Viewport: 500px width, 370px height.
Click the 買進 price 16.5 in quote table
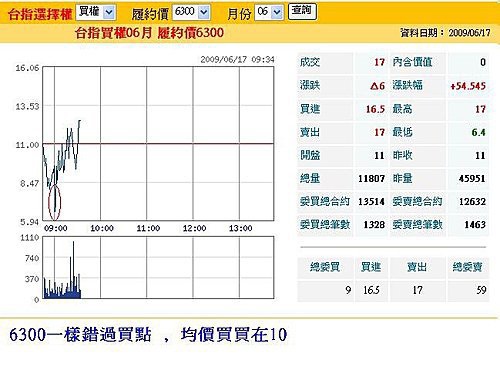coord(375,109)
